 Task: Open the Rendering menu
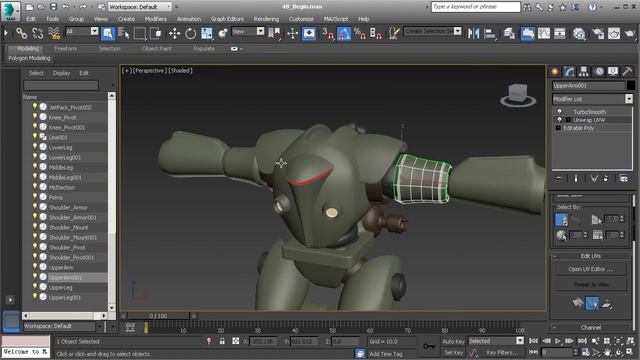point(266,19)
